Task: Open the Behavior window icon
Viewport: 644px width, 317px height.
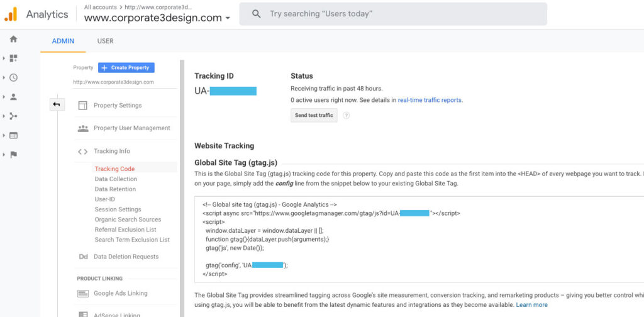Action: click(14, 135)
